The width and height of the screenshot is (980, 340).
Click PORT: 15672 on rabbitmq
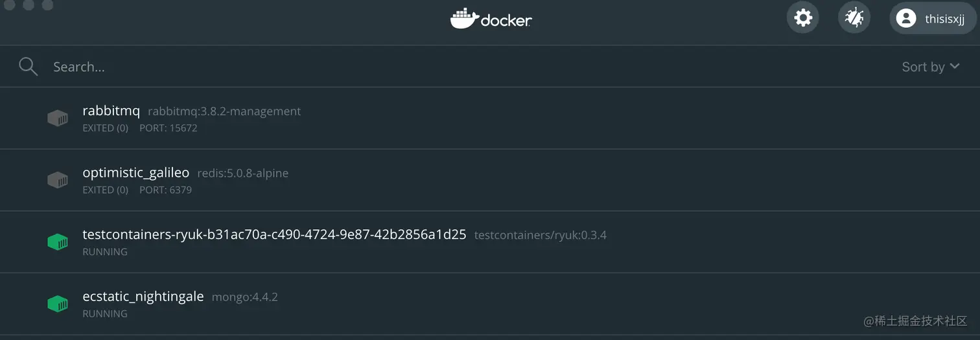tap(169, 128)
